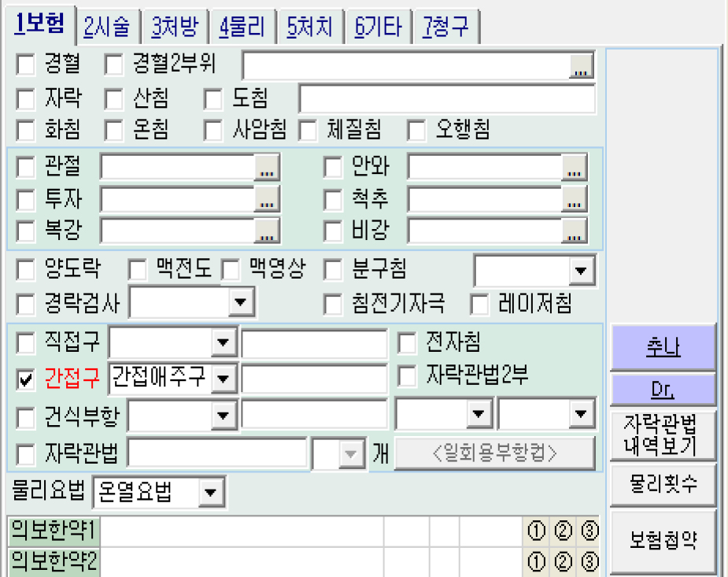Open the 복강 lookup ellipsis button

click(267, 231)
